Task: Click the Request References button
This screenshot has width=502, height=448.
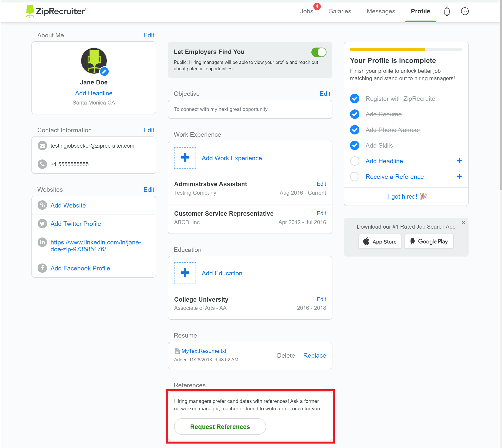Action: pos(220,426)
